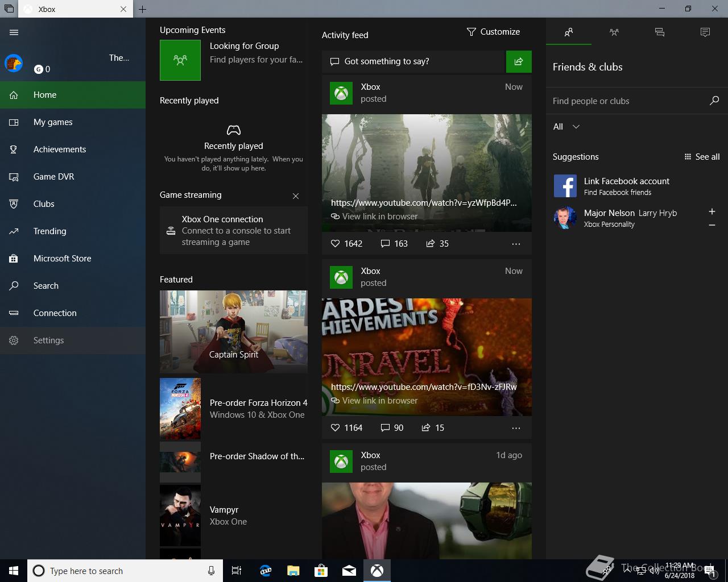
Task: Add a new tab with plus button
Action: (142, 9)
